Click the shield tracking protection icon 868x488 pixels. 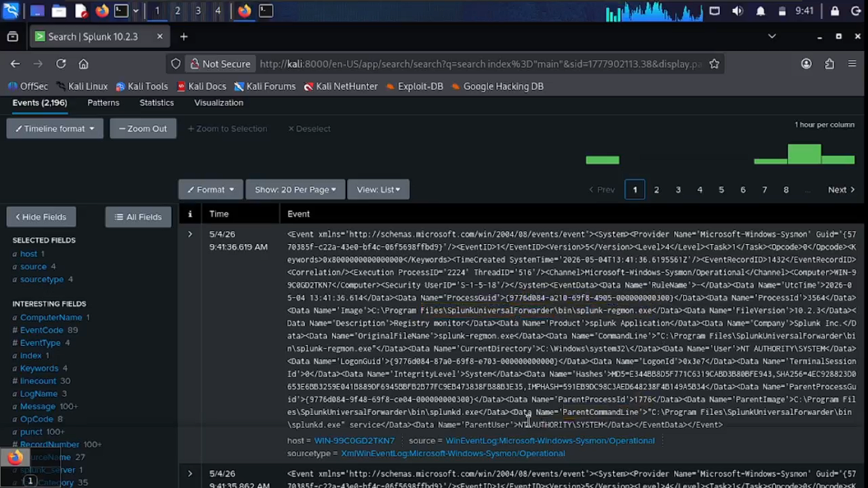[x=176, y=64]
